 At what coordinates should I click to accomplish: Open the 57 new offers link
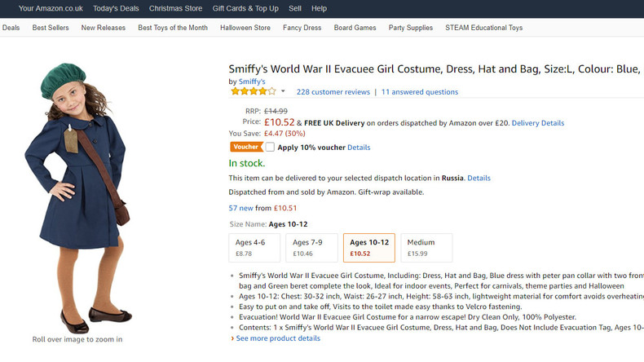[240, 208]
